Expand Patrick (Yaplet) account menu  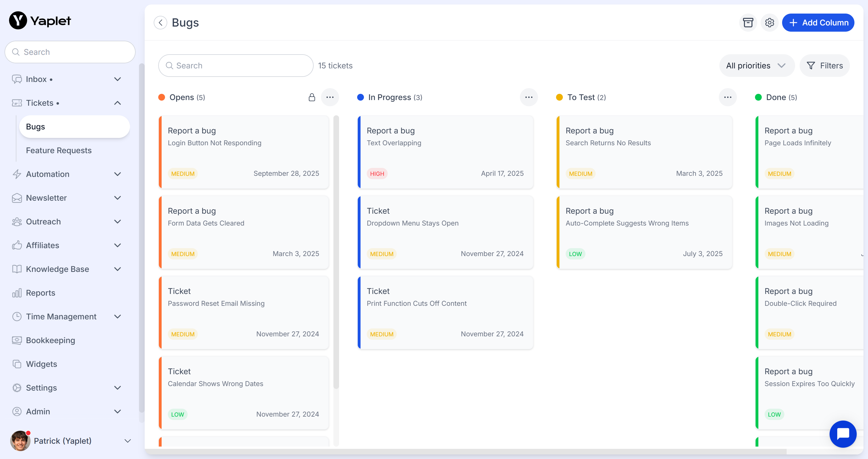click(128, 441)
